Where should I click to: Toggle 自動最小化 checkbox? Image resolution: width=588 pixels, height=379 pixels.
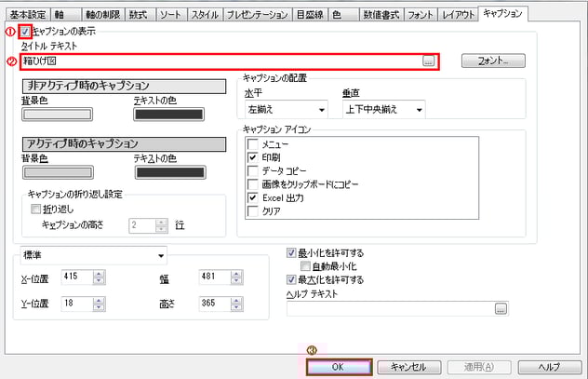[x=305, y=266]
